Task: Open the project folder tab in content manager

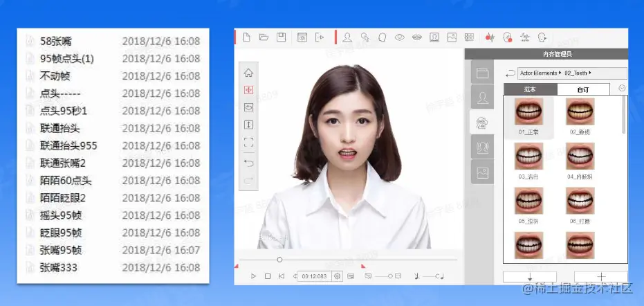Action: coord(482,73)
